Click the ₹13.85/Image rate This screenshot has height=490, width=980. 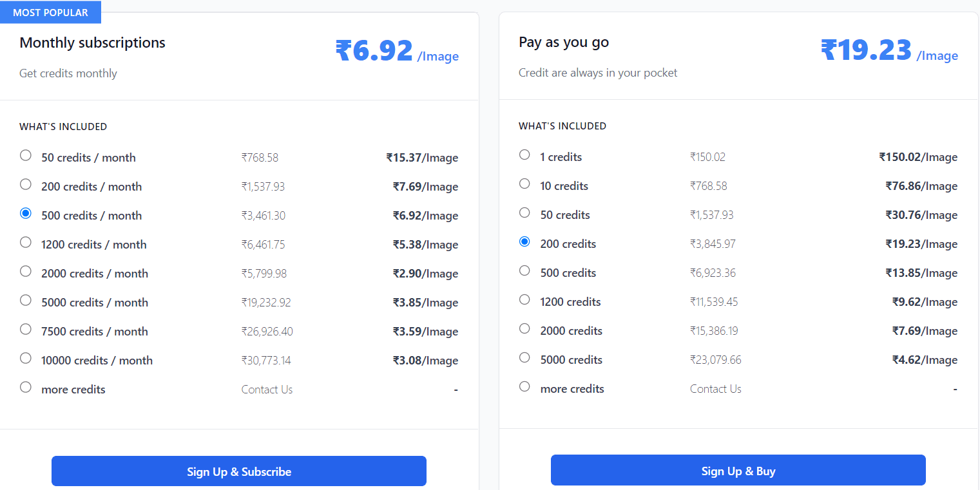[921, 273]
